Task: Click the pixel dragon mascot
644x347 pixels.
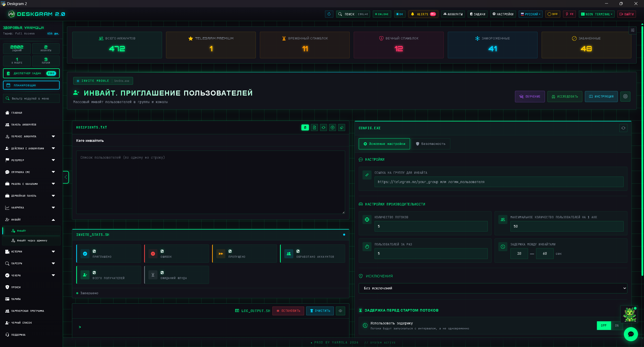Action: click(630, 314)
